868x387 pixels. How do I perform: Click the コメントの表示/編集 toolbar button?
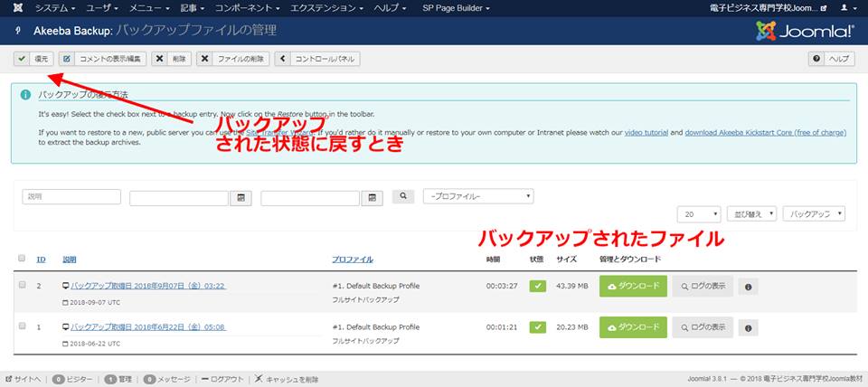coord(102,59)
